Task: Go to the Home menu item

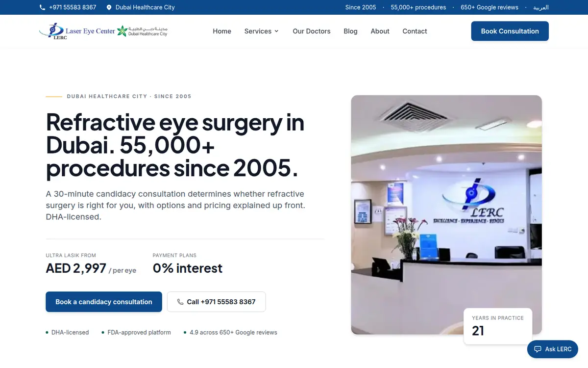Action: (222, 31)
